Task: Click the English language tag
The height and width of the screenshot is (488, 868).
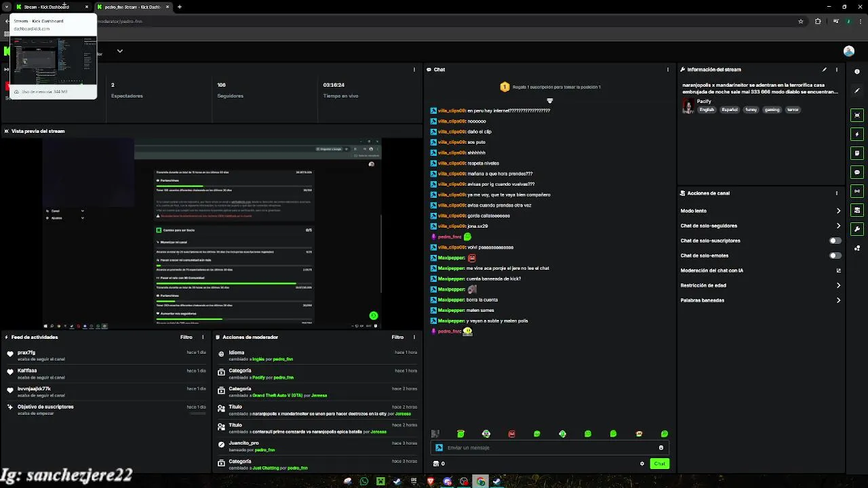Action: pos(707,110)
